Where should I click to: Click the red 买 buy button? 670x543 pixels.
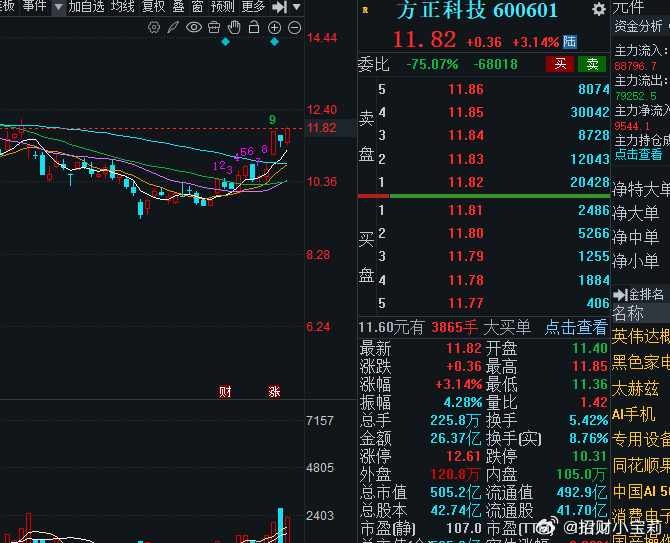point(560,64)
